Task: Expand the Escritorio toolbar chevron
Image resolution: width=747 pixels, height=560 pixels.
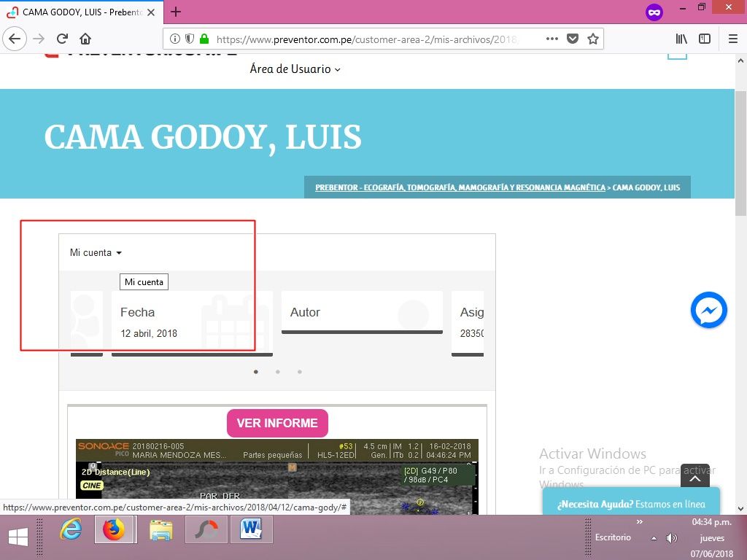Action: tap(639, 522)
